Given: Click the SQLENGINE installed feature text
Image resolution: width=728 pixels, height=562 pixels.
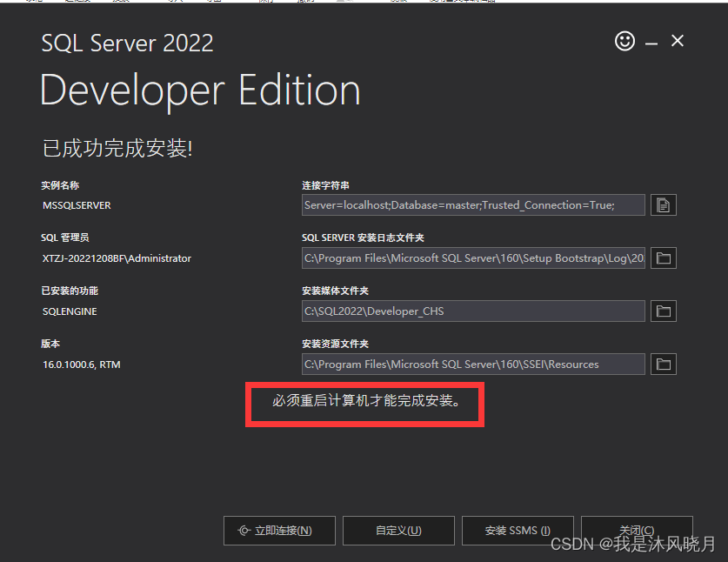Looking at the screenshot, I should click(x=70, y=311).
